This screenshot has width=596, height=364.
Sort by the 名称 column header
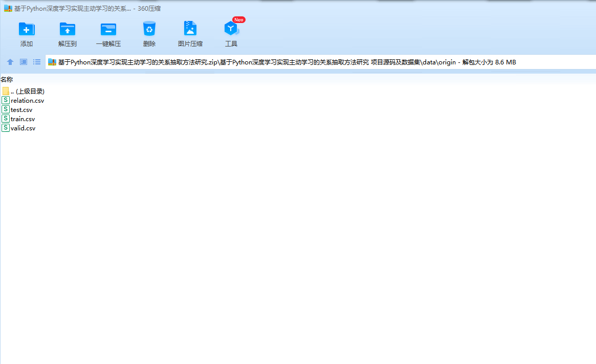pyautogui.click(x=7, y=79)
